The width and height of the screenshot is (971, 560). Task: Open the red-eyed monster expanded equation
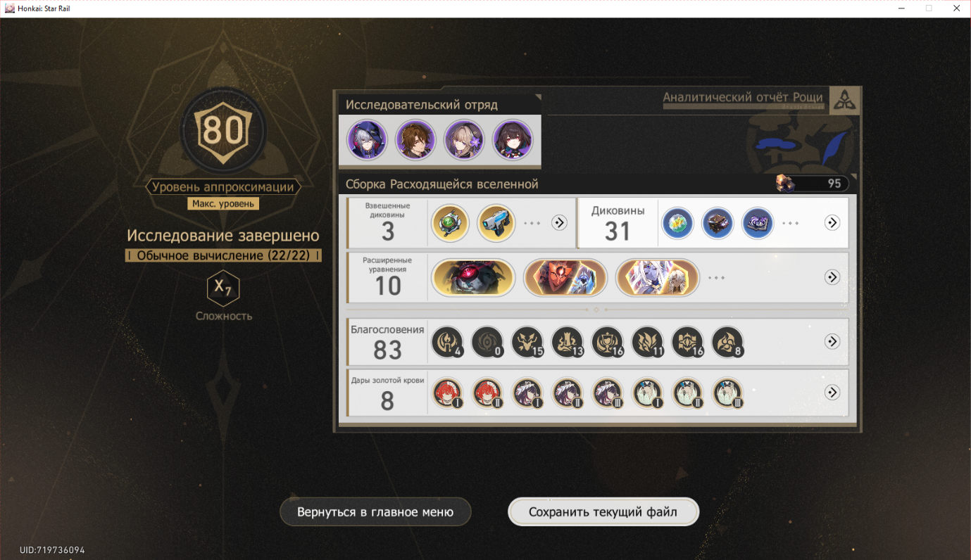pyautogui.click(x=473, y=278)
